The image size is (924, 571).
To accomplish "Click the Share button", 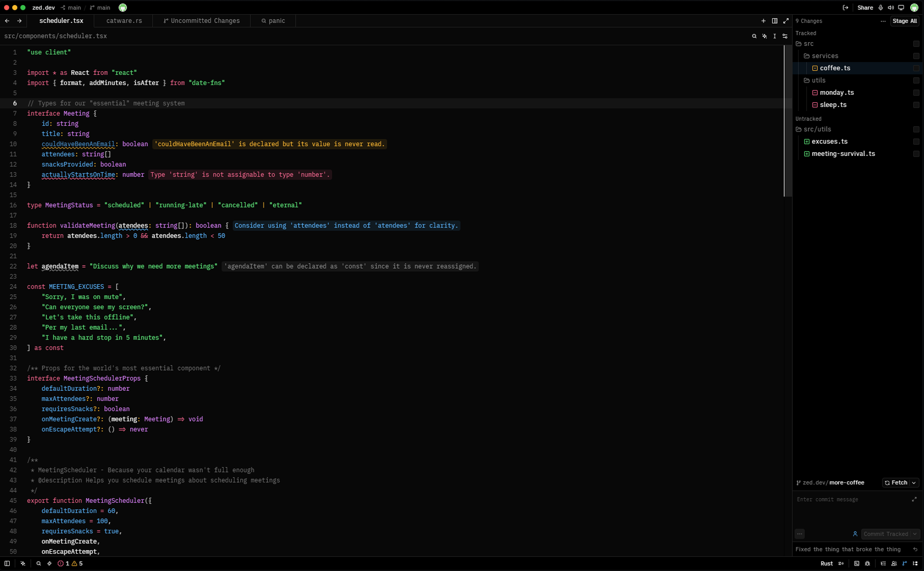I will [865, 8].
